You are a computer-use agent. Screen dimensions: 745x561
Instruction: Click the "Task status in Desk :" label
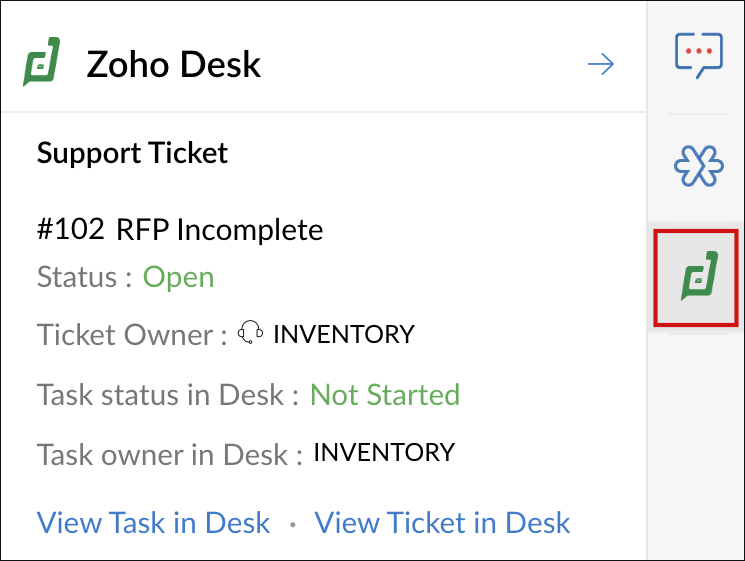(x=168, y=394)
